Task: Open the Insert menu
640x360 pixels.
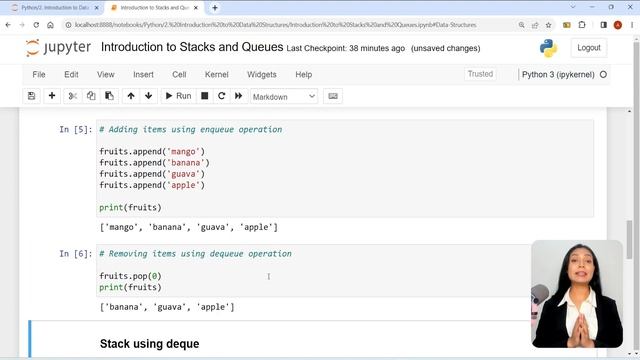Action: tap(143, 75)
